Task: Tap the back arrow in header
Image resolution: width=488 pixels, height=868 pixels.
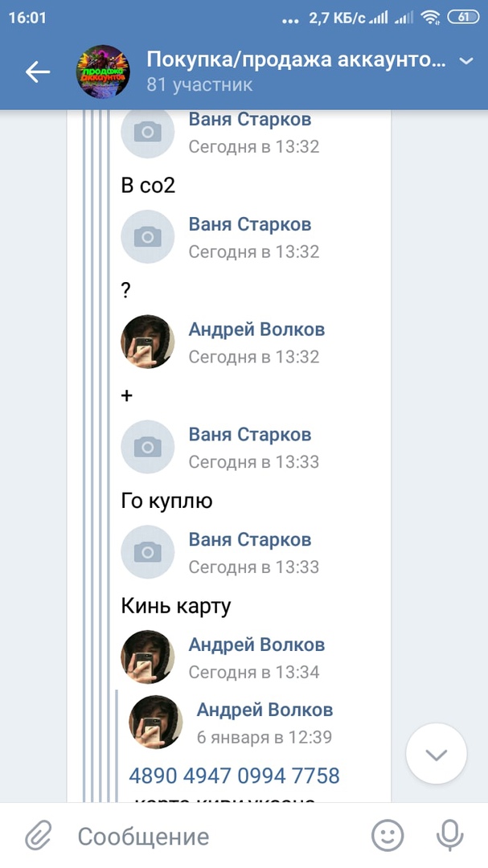Action: point(37,72)
